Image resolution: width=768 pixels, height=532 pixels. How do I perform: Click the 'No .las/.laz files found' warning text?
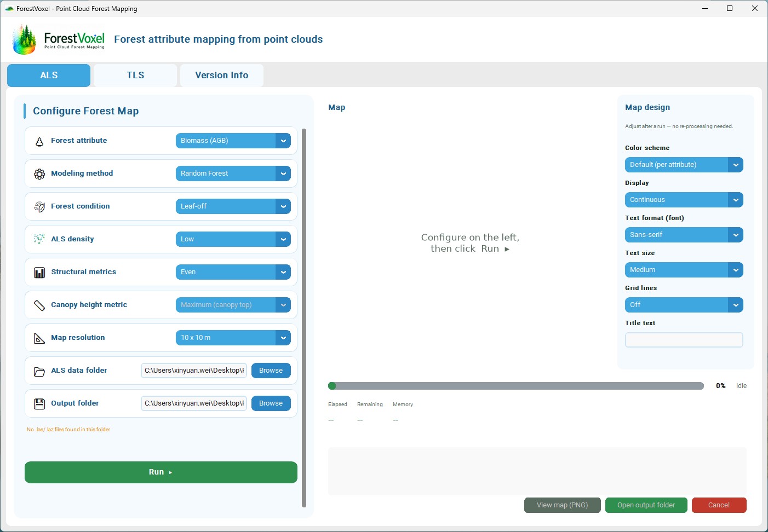(68, 430)
